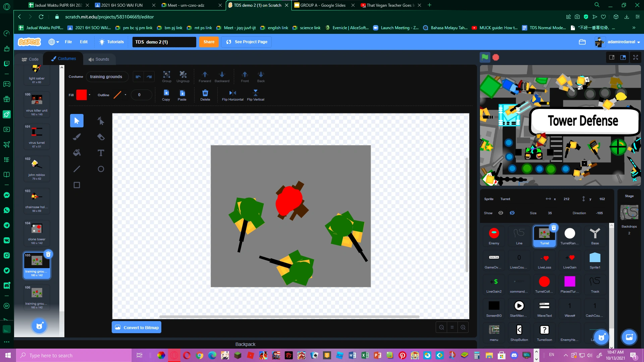Select the arrow selection tool
The image size is (644, 362).
(76, 121)
